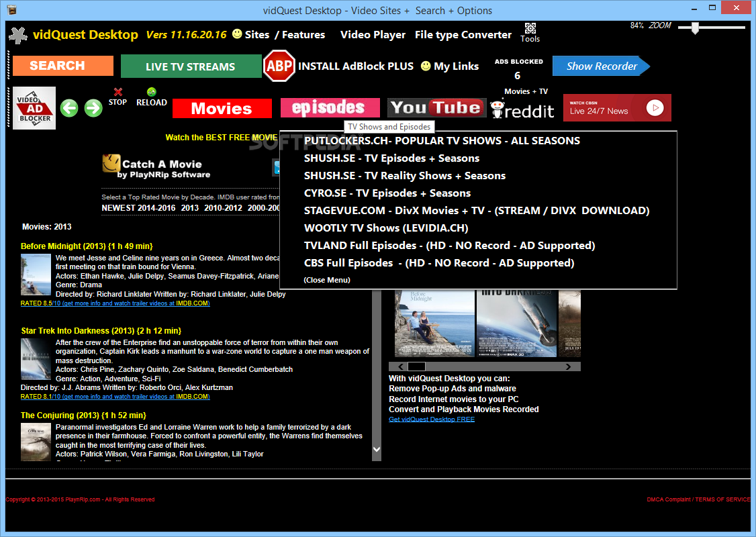Open The Conjuring (2013) title link
The width and height of the screenshot is (756, 537).
click(83, 416)
